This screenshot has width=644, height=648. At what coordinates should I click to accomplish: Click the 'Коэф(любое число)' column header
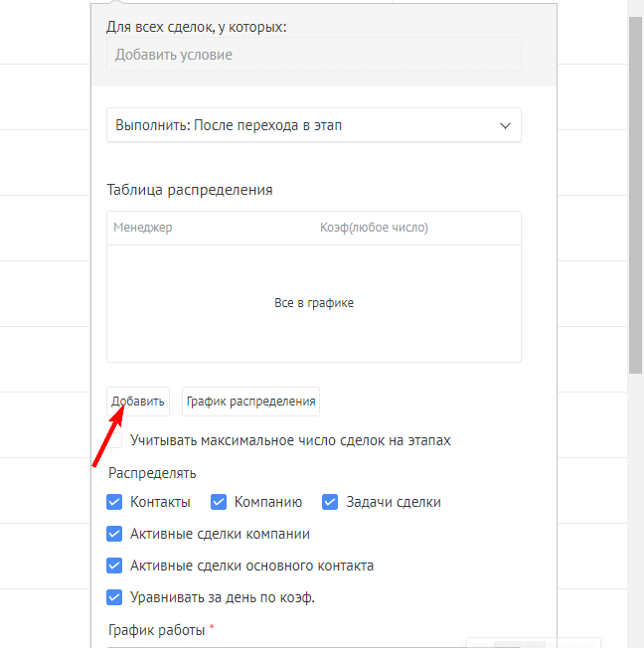pos(374,228)
